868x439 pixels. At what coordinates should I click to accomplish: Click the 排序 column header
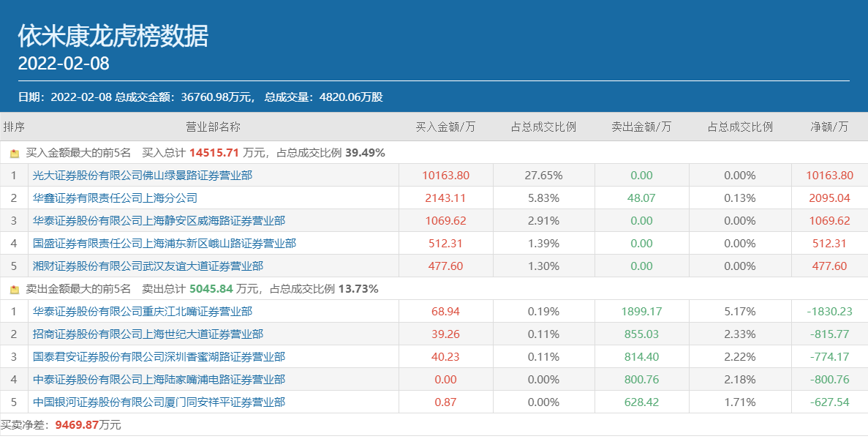(14, 127)
